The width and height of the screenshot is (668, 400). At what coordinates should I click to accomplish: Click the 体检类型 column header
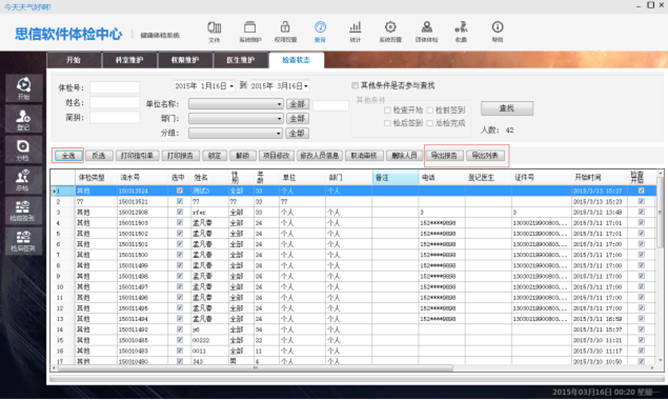[96, 178]
